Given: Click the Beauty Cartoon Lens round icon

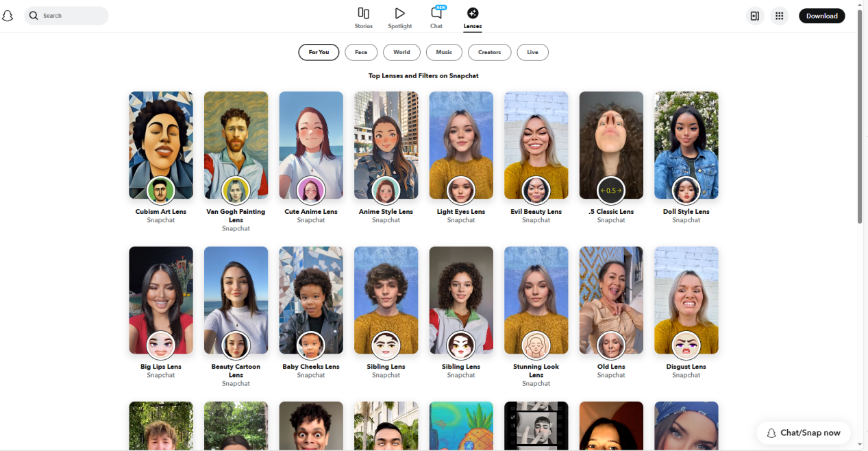Looking at the screenshot, I should coord(236,345).
